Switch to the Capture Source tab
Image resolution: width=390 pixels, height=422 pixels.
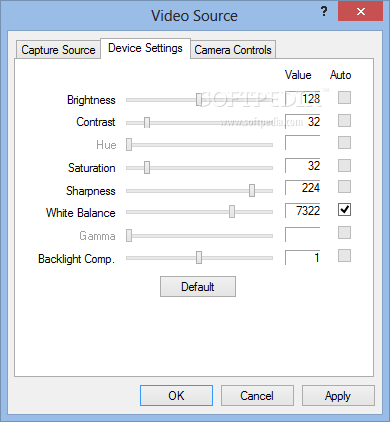(58, 50)
